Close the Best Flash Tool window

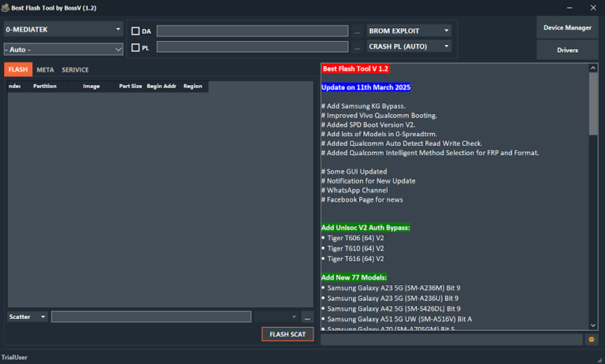[593, 8]
